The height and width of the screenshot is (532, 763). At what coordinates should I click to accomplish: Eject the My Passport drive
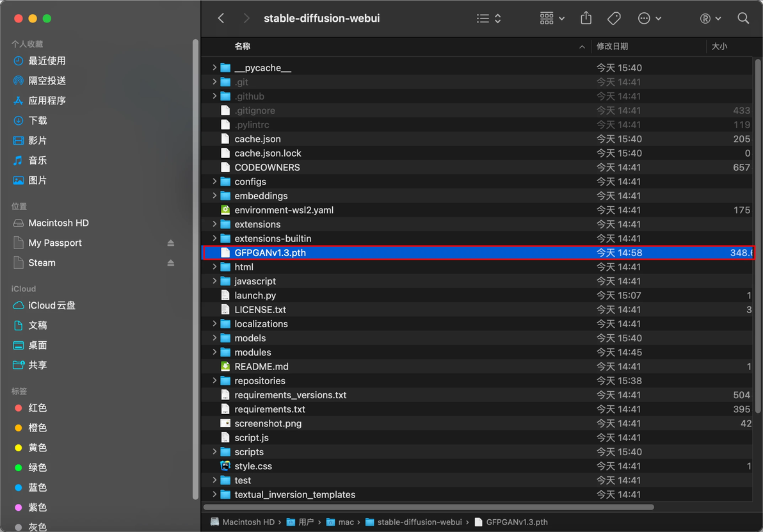pyautogui.click(x=171, y=243)
